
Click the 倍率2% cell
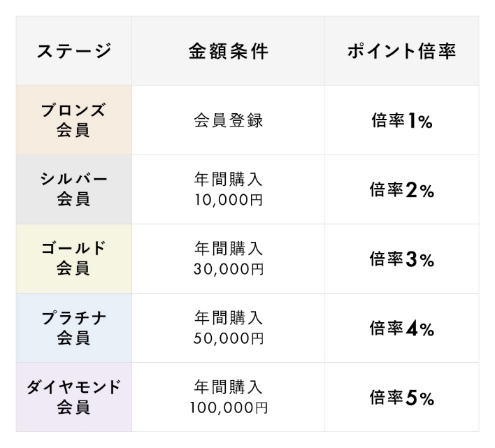click(402, 189)
